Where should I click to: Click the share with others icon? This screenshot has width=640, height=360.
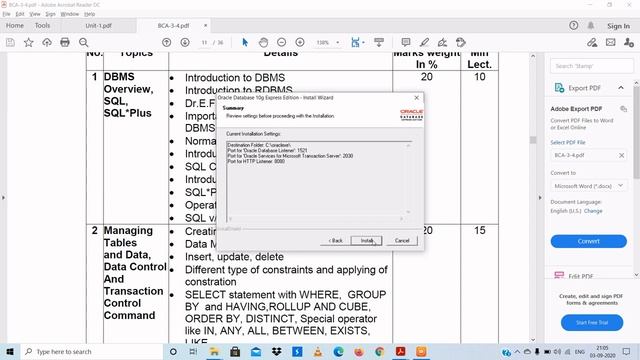(629, 42)
